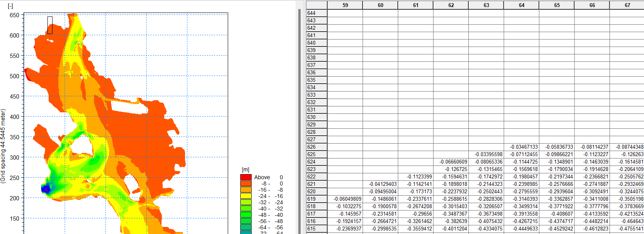Click cell value -0.1123399 in column 61
The height and width of the screenshot is (234, 644).
coord(415,176)
